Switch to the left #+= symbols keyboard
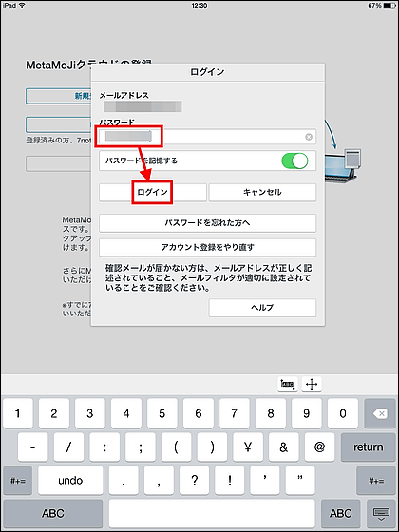The width and height of the screenshot is (399, 532). click(18, 481)
